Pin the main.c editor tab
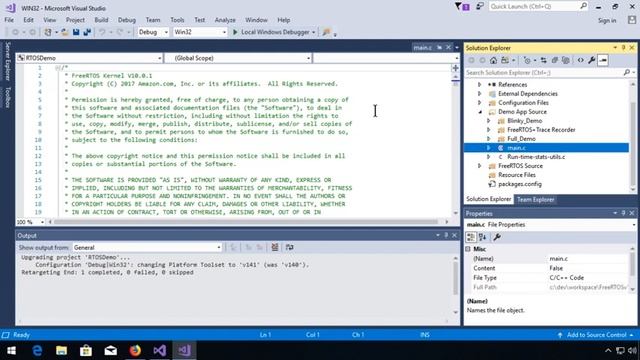The width and height of the screenshot is (640, 360). tap(439, 48)
